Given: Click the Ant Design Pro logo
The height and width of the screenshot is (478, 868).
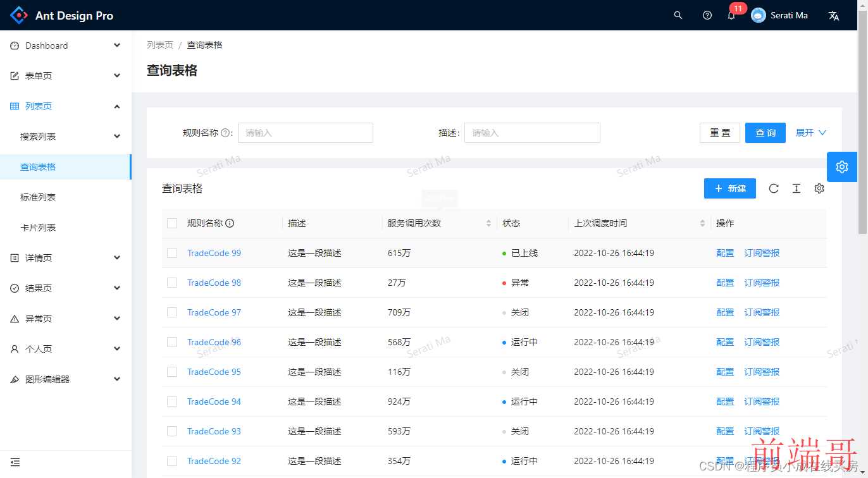Looking at the screenshot, I should pyautogui.click(x=20, y=15).
